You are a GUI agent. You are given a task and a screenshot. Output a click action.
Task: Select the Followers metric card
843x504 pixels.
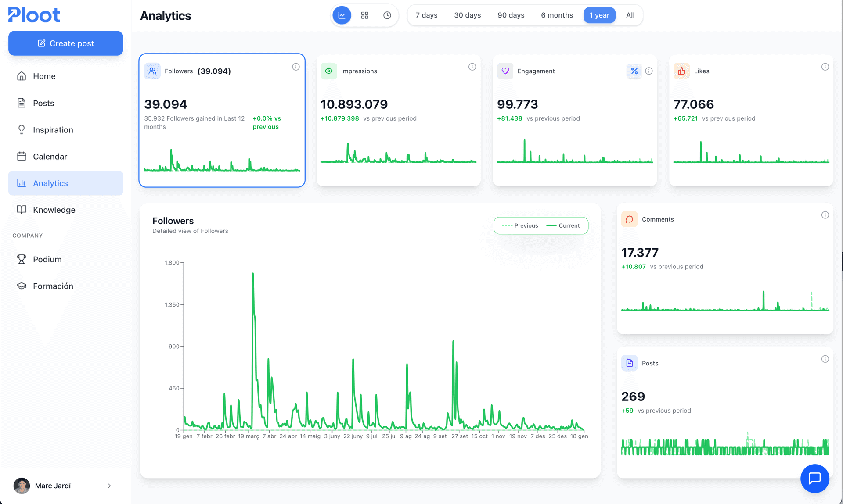coord(222,120)
